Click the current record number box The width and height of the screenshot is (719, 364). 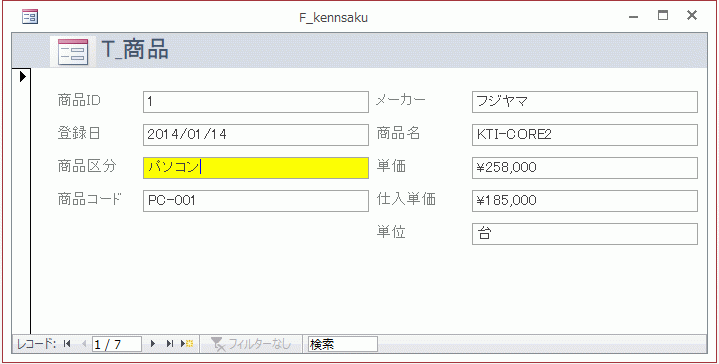tap(117, 344)
